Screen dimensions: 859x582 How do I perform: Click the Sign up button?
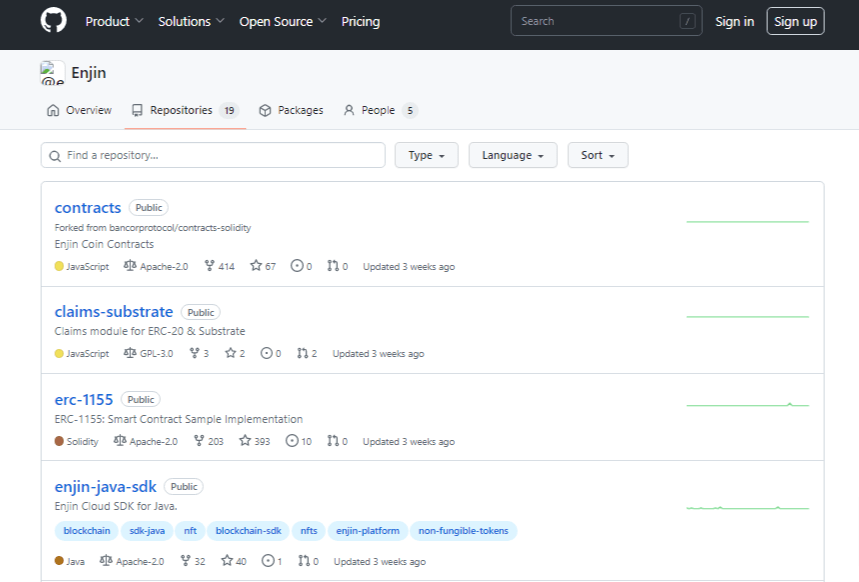pos(795,21)
